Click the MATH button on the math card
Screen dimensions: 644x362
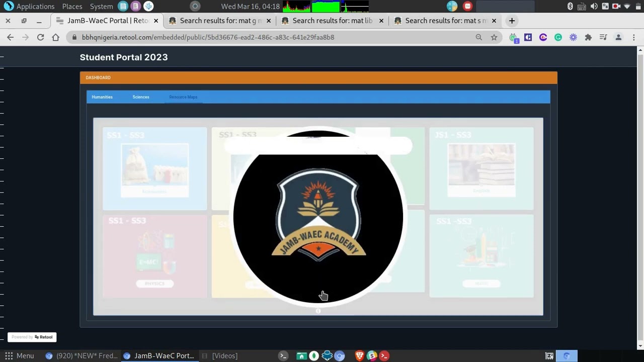(x=481, y=284)
